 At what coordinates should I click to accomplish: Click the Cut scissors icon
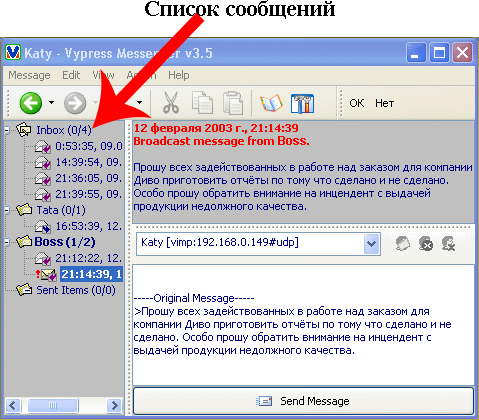point(171,103)
